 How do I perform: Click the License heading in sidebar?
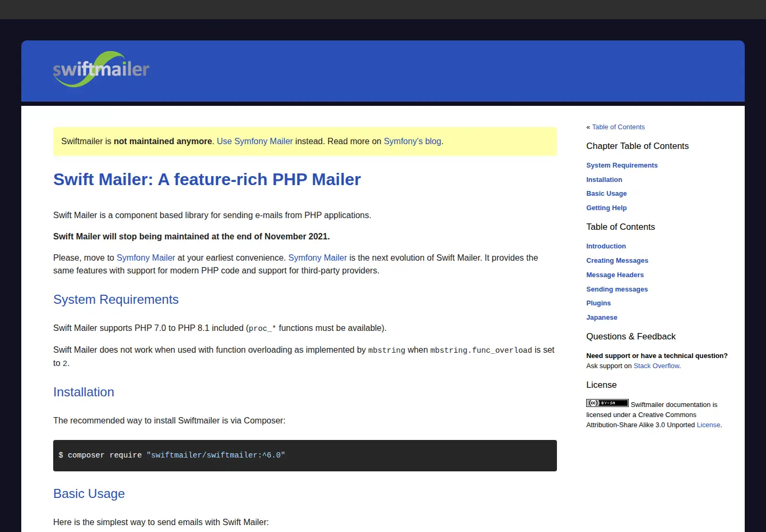click(x=602, y=385)
